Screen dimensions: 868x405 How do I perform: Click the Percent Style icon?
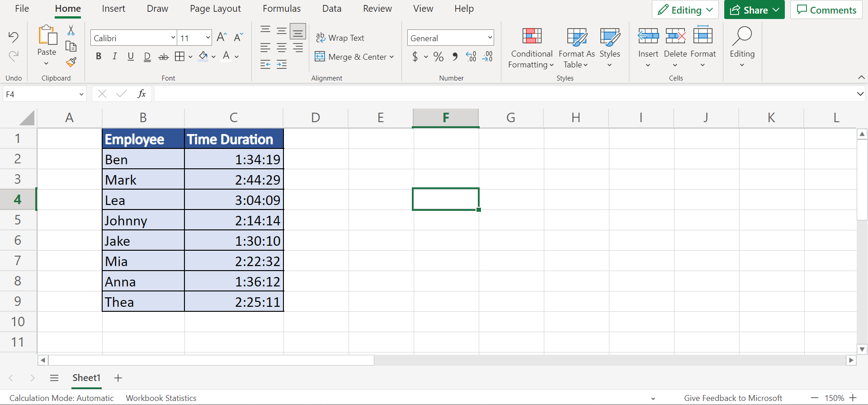coord(438,57)
